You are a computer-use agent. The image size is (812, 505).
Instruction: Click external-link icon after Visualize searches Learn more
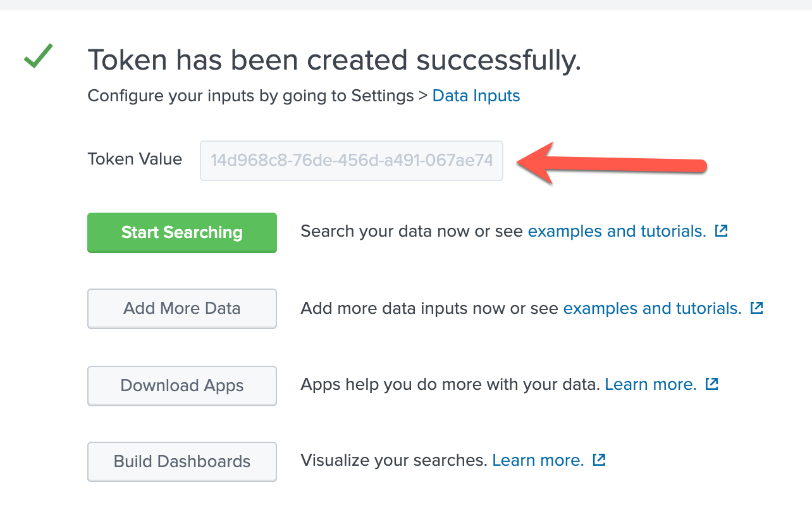point(599,460)
